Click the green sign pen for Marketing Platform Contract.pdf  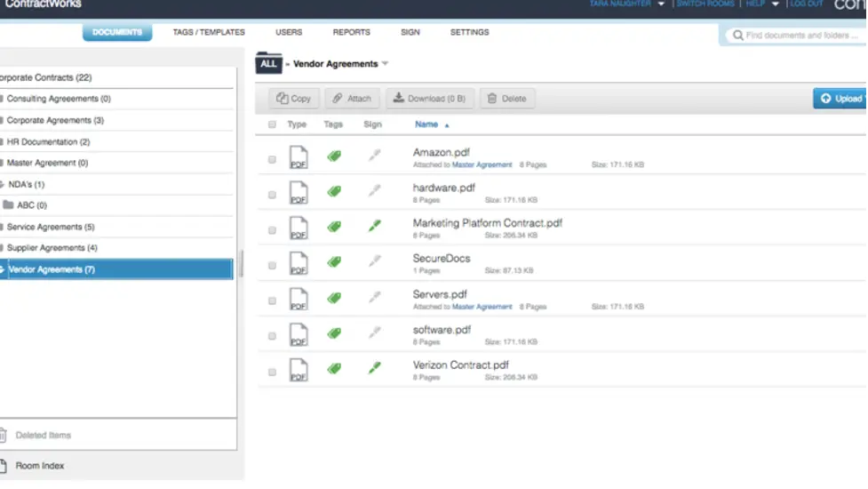[375, 226]
